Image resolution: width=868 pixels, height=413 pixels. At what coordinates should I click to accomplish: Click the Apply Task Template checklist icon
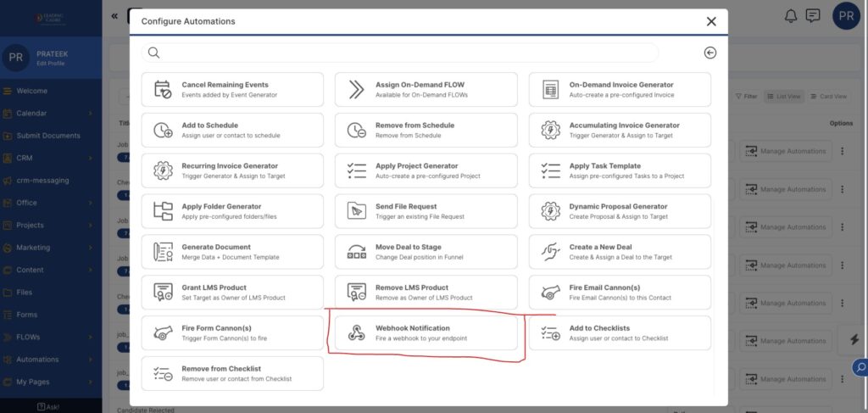tap(550, 170)
